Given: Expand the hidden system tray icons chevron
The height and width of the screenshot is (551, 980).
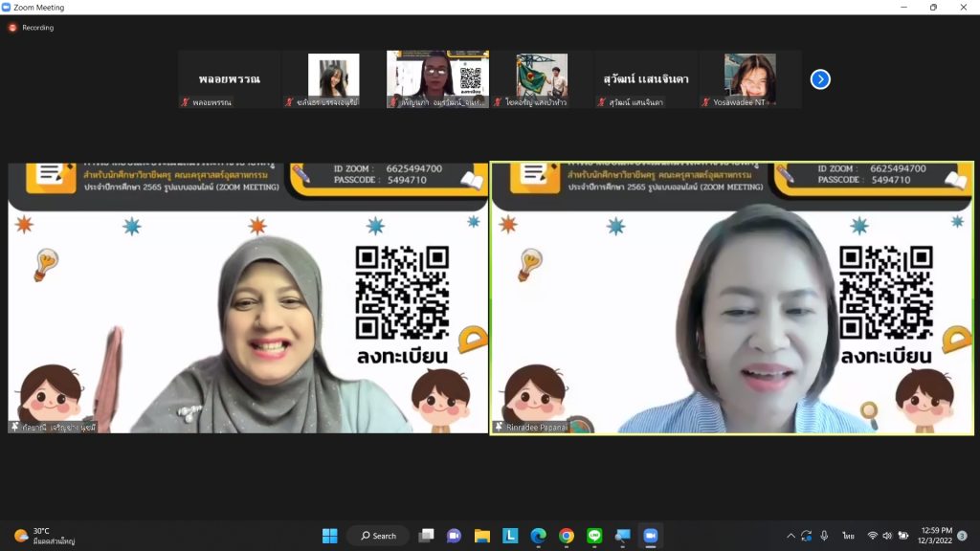Looking at the screenshot, I should coord(791,536).
